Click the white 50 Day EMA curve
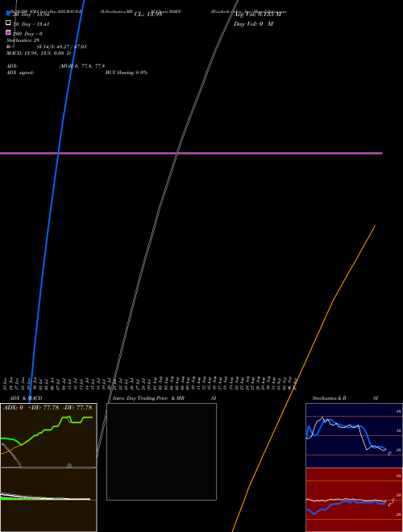 (177, 153)
